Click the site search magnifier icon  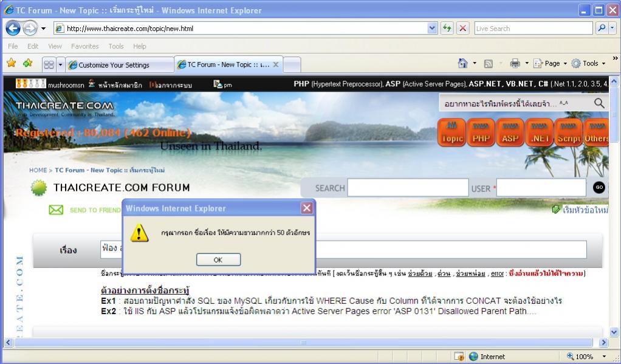click(599, 103)
